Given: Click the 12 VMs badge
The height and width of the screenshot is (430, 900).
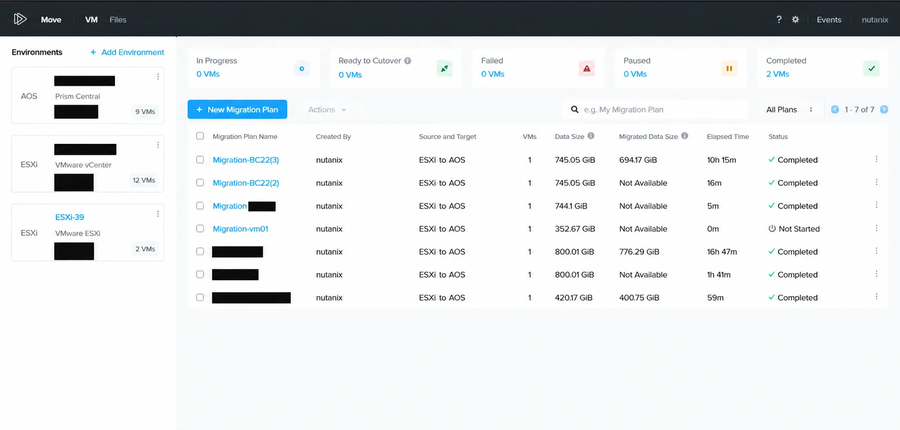Looking at the screenshot, I should [144, 180].
